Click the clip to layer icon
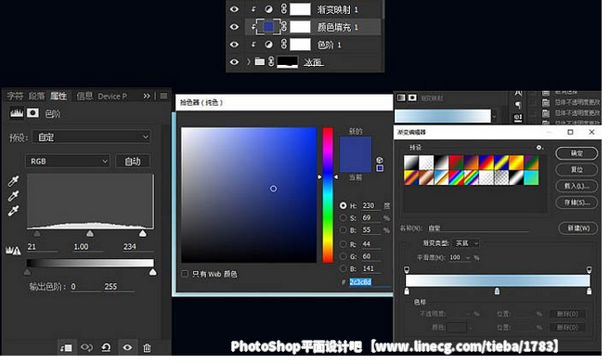The image size is (610, 364). point(66,347)
